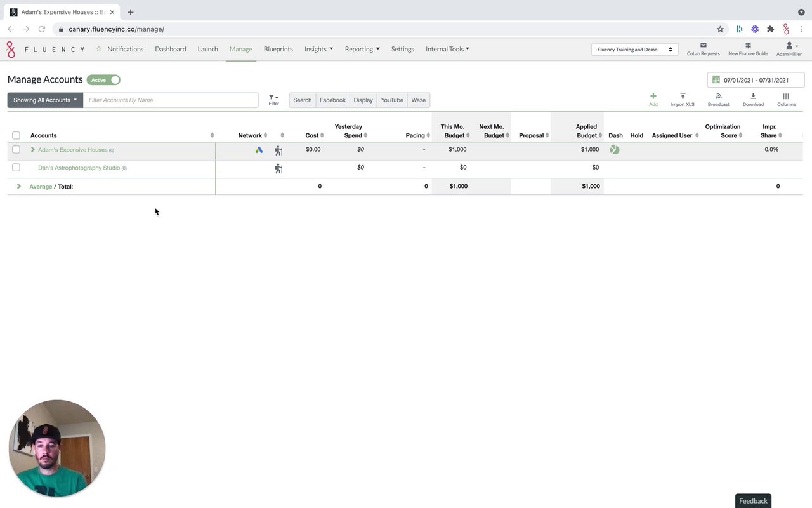Reload the browser page
The image size is (812, 508).
point(42,29)
